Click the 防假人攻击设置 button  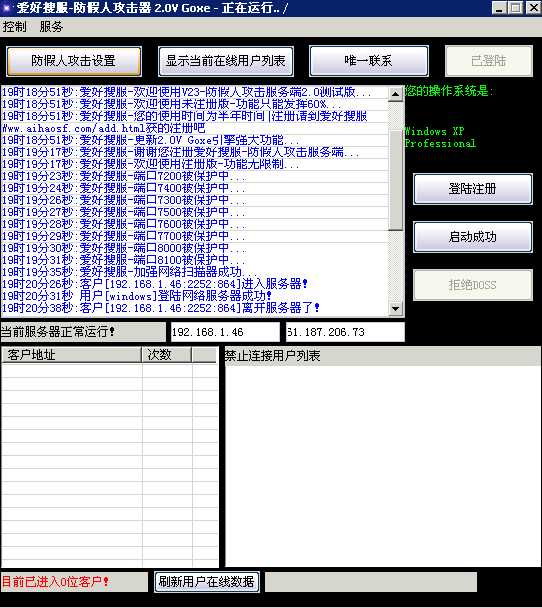74,61
